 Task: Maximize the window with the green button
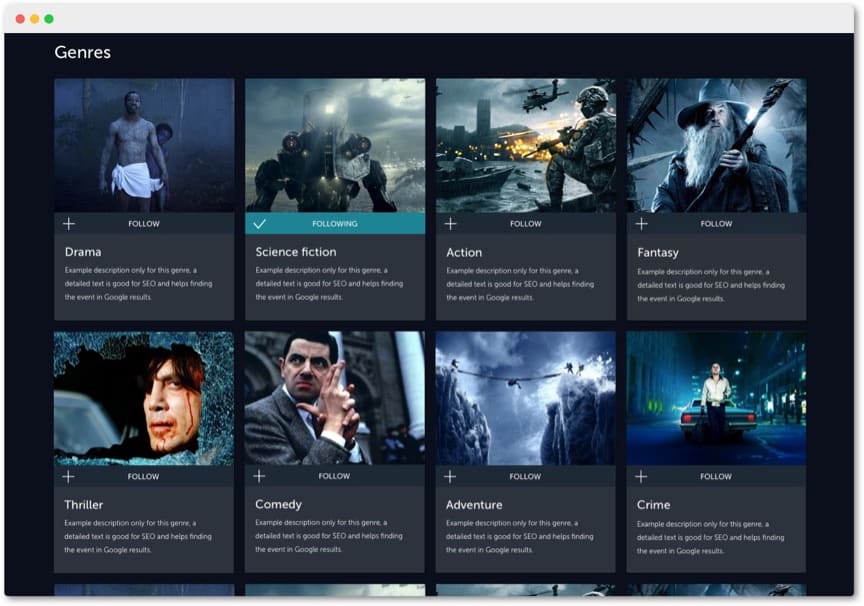[49, 19]
